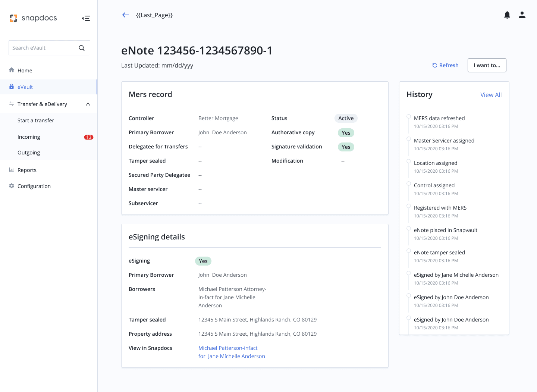Click Michael Patterson Attorney-in-fact borrowers text
This screenshot has height=392, width=537.
click(x=232, y=297)
